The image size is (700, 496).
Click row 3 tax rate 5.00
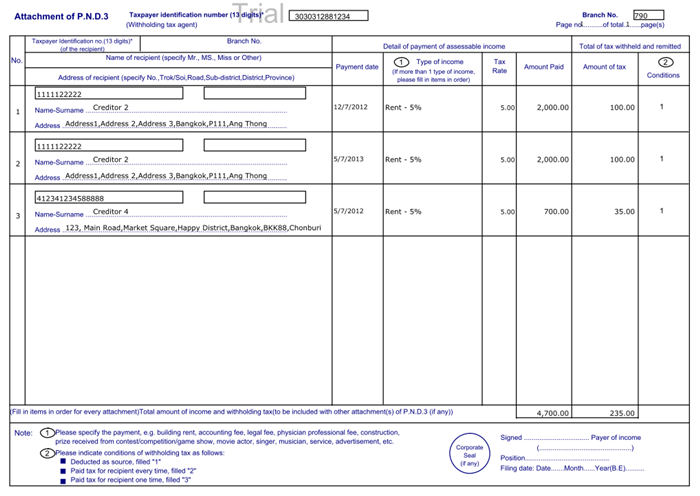[x=508, y=212]
